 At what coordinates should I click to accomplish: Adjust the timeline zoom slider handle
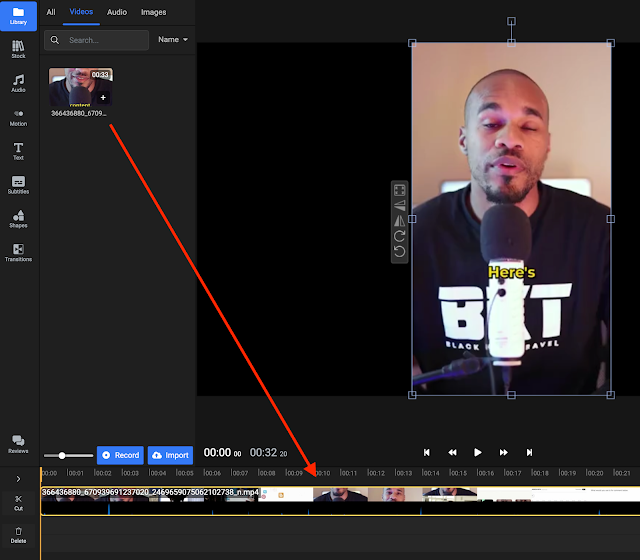(62, 456)
